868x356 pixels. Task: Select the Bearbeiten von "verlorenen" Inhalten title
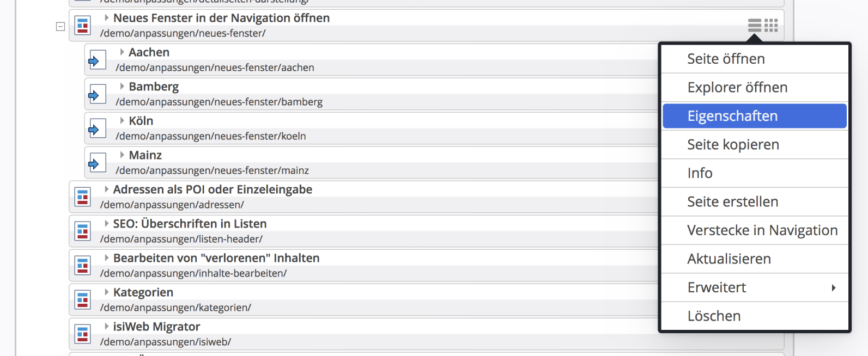point(216,258)
